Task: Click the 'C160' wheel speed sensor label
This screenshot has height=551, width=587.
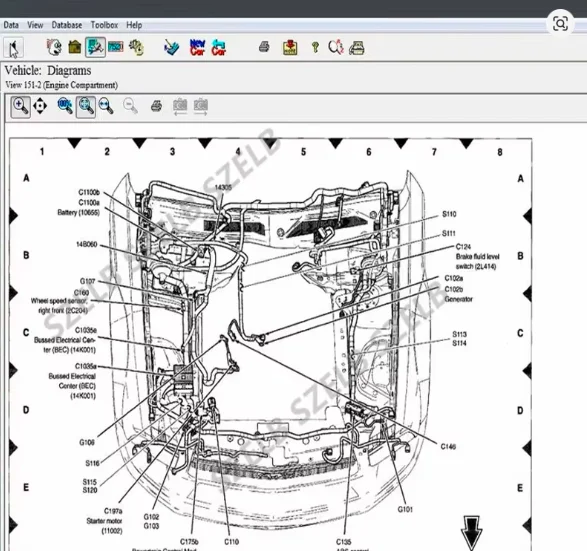Action: 81,292
